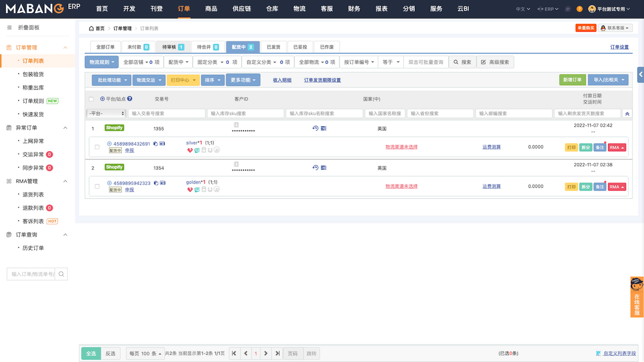The image size is (644, 362).
Task: Open the 物流 menu in the top navigation
Action: point(298,9)
